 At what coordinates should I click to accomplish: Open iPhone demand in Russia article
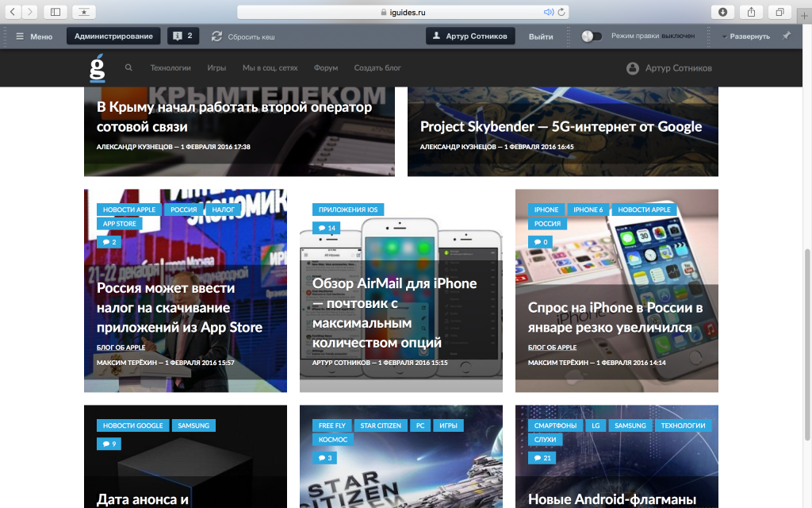tap(615, 317)
